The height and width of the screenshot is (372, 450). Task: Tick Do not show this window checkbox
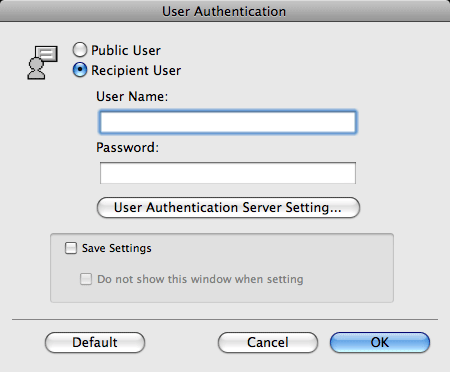pyautogui.click(x=86, y=279)
